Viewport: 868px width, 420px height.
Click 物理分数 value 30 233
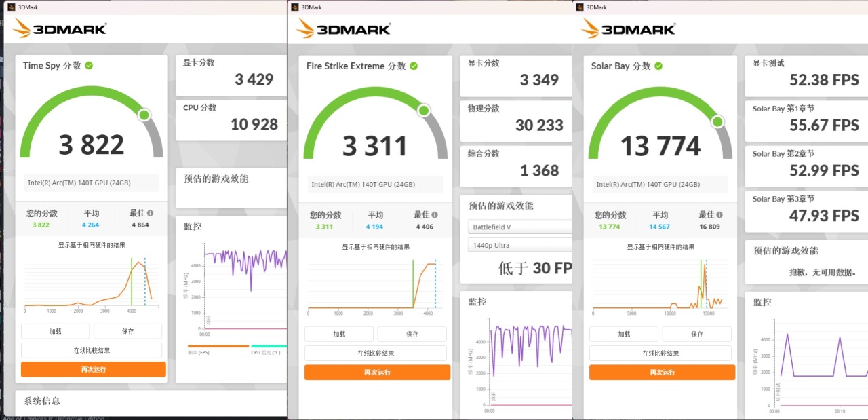(539, 126)
